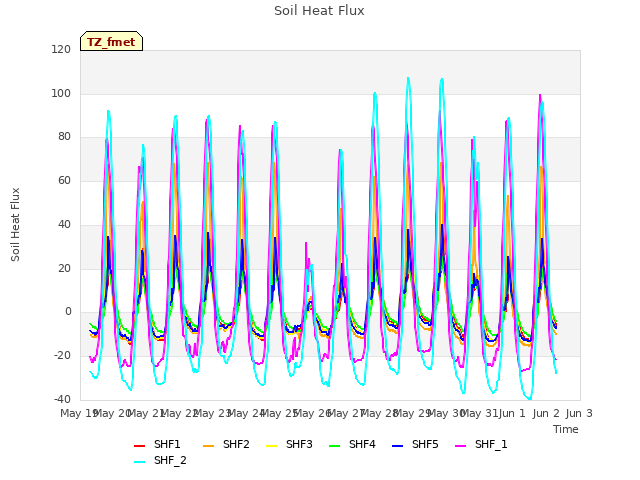This screenshot has height=480, width=640.
Task: Click the blue SHF5 legend color marker
Action: coord(397,446)
